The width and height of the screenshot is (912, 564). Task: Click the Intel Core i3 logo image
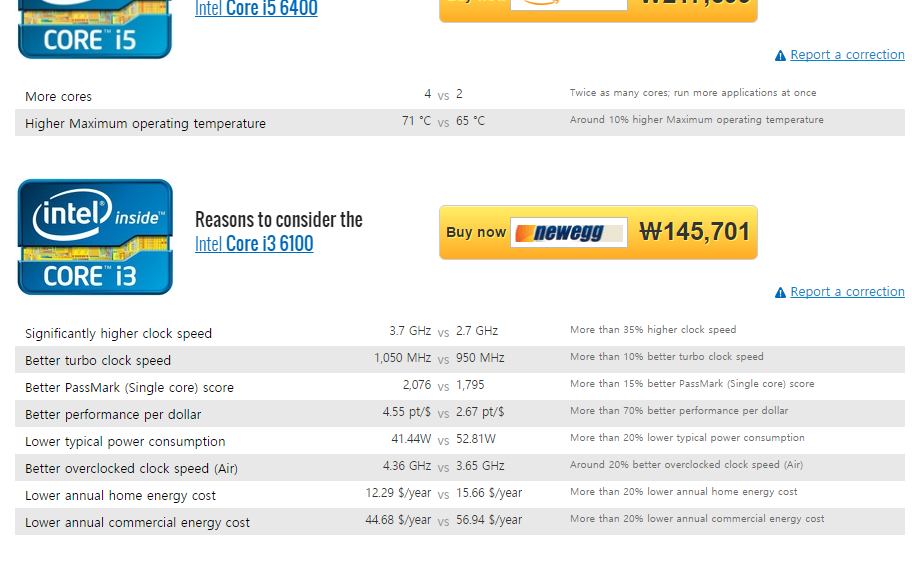[x=95, y=237]
